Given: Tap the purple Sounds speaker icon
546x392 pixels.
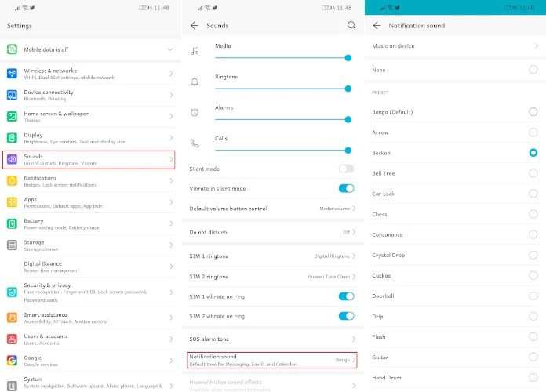Looking at the screenshot, I should pyautogui.click(x=13, y=159).
